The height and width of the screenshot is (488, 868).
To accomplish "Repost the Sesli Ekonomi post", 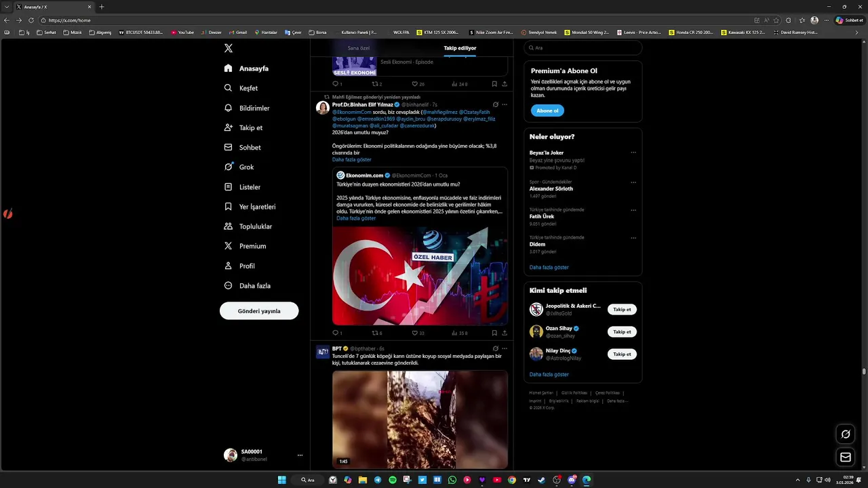I will (375, 84).
